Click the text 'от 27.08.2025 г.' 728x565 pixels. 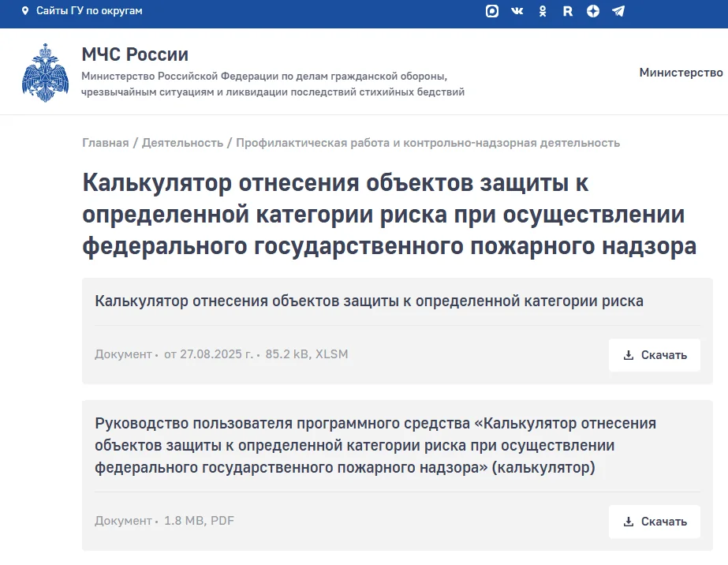(x=208, y=354)
